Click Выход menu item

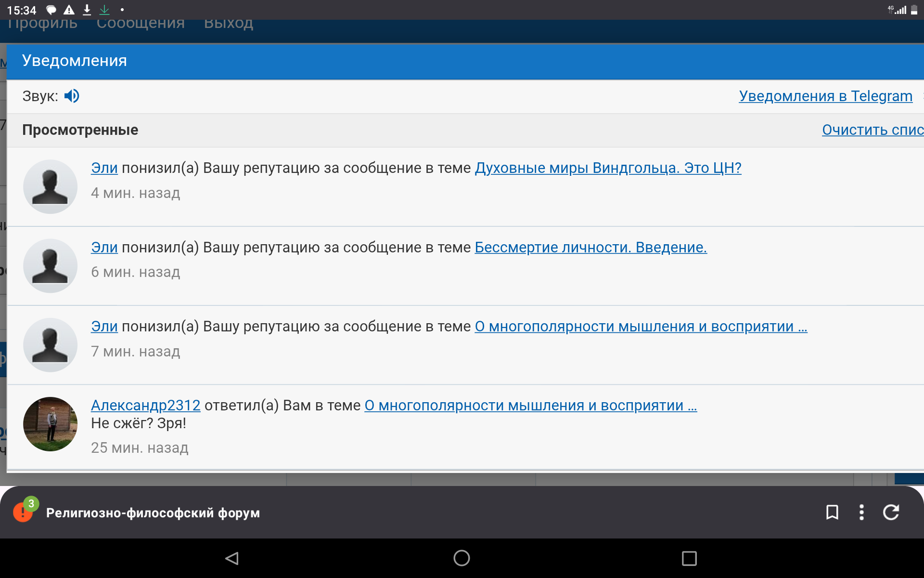[228, 24]
